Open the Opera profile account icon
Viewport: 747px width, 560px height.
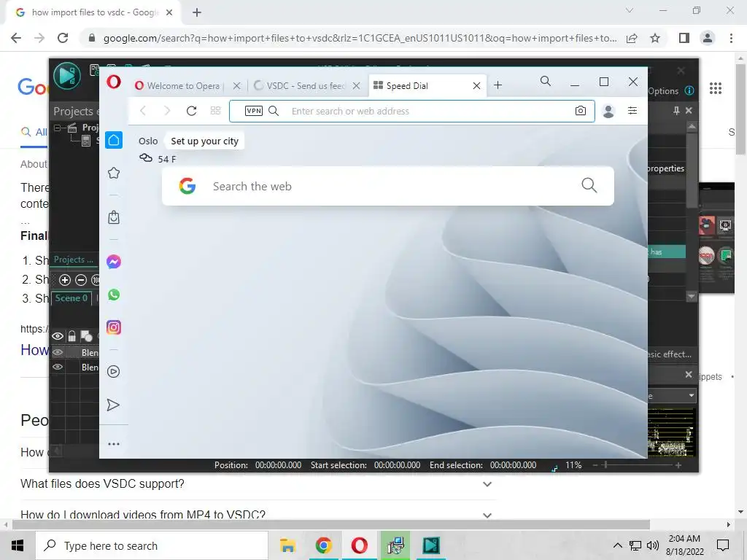[x=608, y=111]
